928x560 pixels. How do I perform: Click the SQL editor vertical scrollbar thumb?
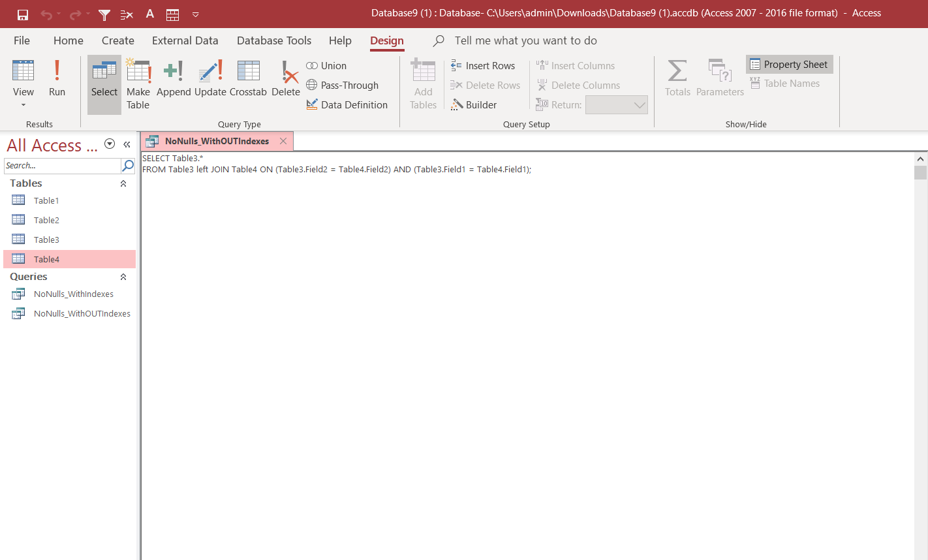[920, 172]
